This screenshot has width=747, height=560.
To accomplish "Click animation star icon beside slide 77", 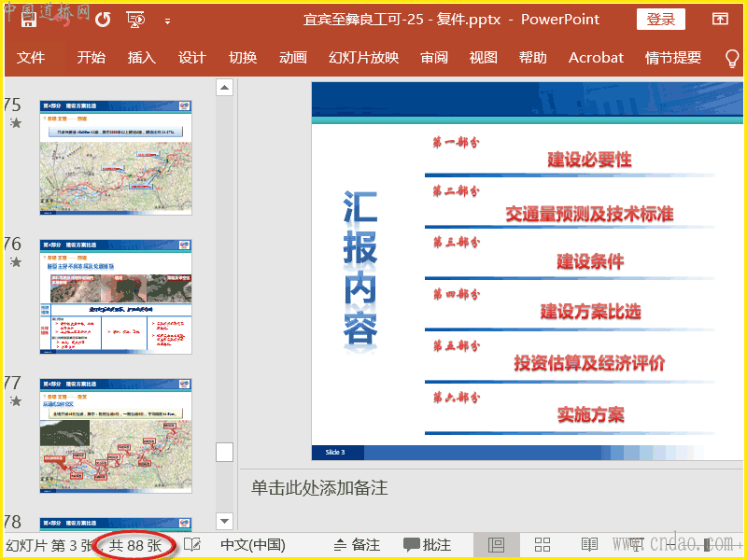I will pos(16,401).
